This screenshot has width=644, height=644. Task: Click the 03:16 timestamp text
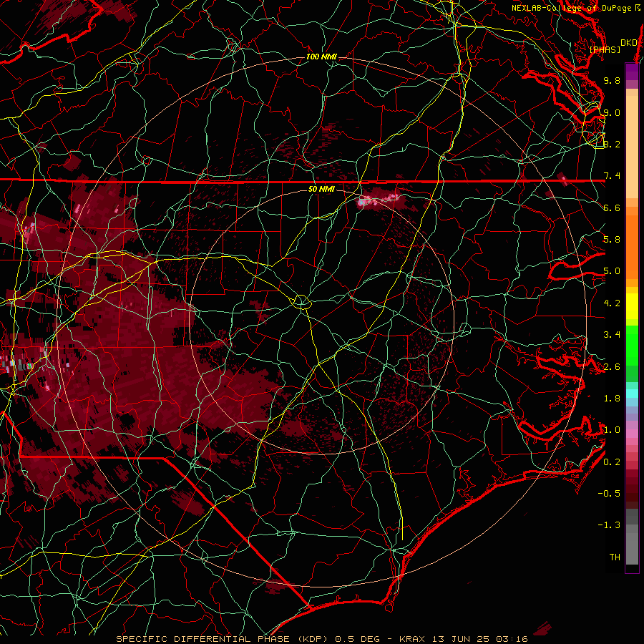click(x=512, y=639)
